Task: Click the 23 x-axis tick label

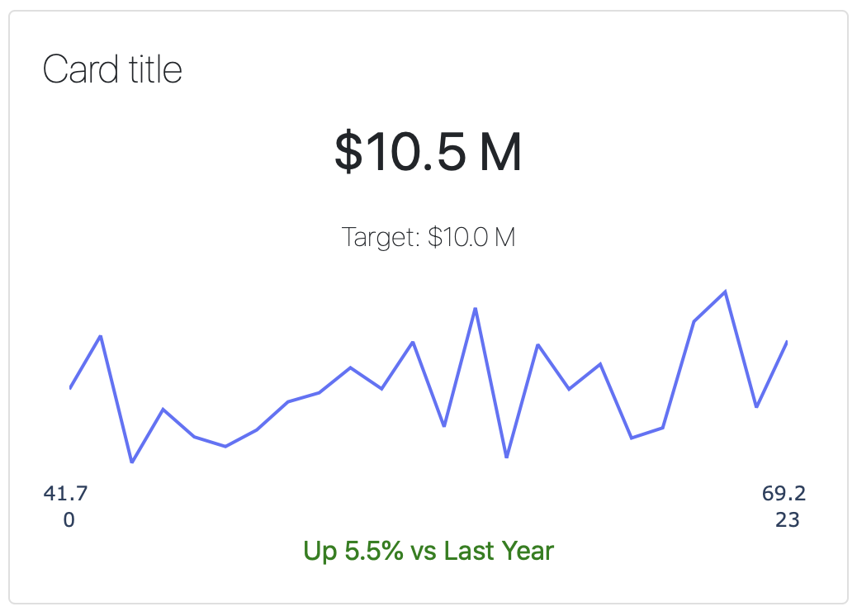Action: click(x=788, y=519)
